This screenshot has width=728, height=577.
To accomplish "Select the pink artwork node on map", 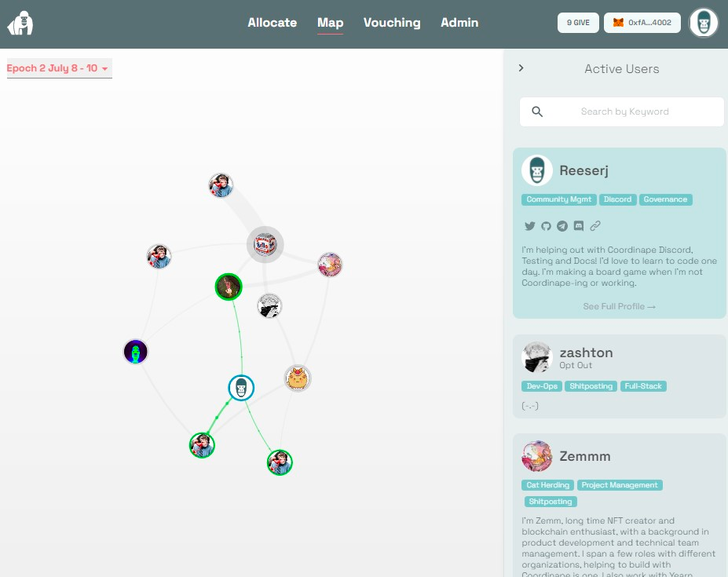I will tap(330, 265).
